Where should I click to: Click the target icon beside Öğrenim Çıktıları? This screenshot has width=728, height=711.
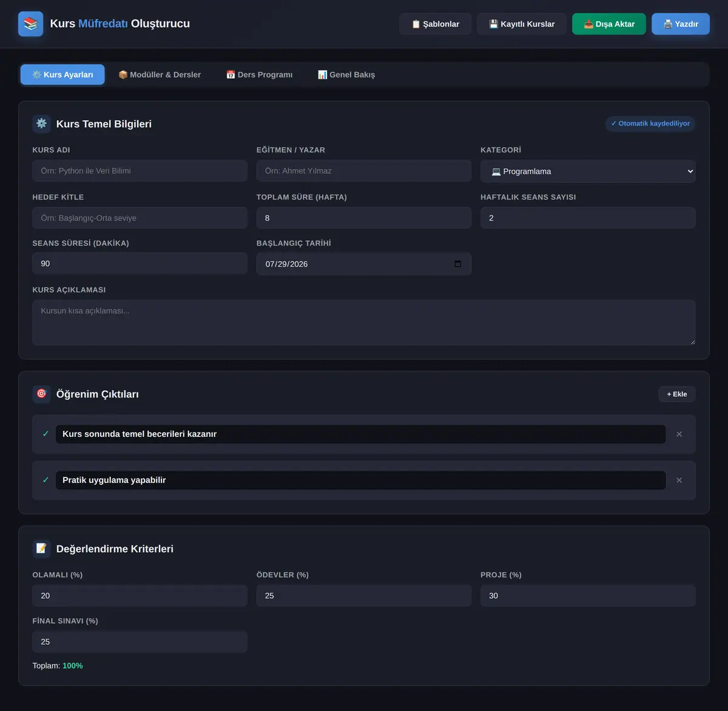[41, 394]
